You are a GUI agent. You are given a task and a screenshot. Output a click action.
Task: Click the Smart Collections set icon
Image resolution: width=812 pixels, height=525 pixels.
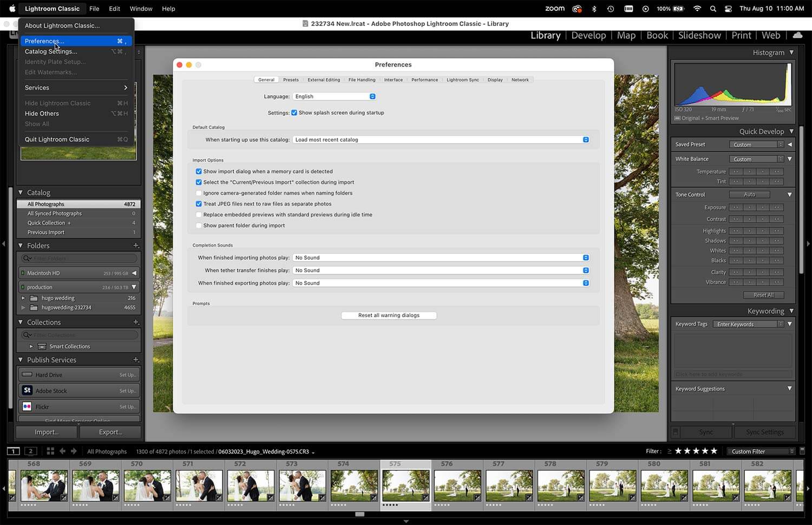(x=42, y=346)
